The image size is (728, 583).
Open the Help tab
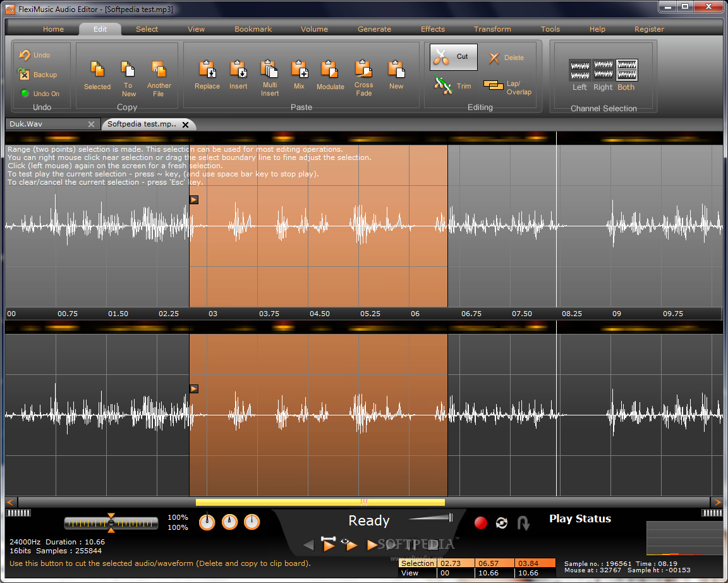tap(597, 29)
